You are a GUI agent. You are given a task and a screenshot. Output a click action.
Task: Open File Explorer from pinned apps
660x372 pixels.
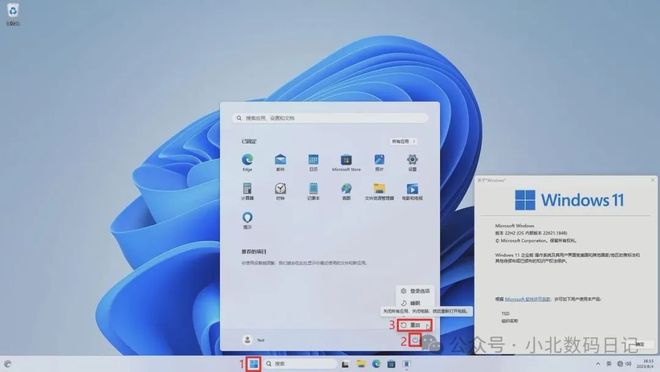click(379, 191)
